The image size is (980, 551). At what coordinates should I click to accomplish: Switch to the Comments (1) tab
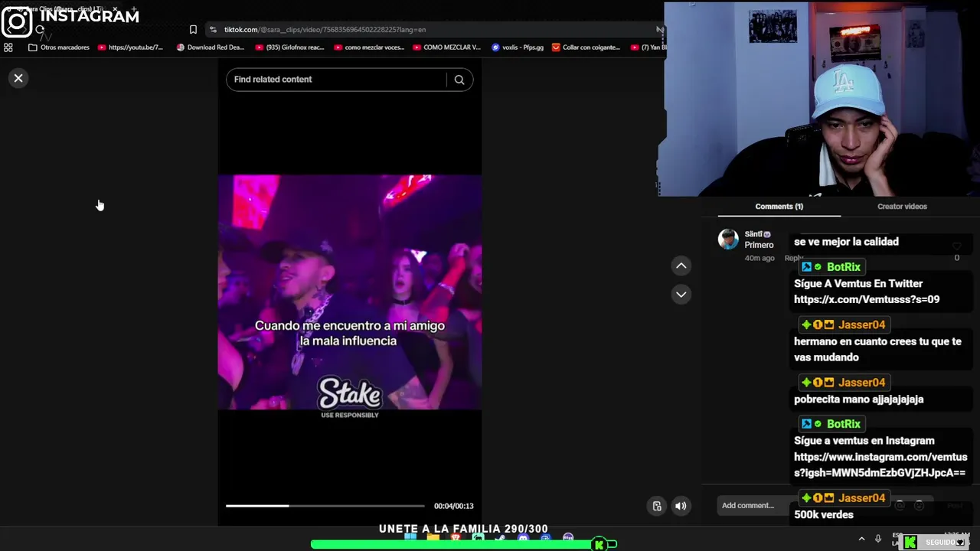click(x=779, y=207)
